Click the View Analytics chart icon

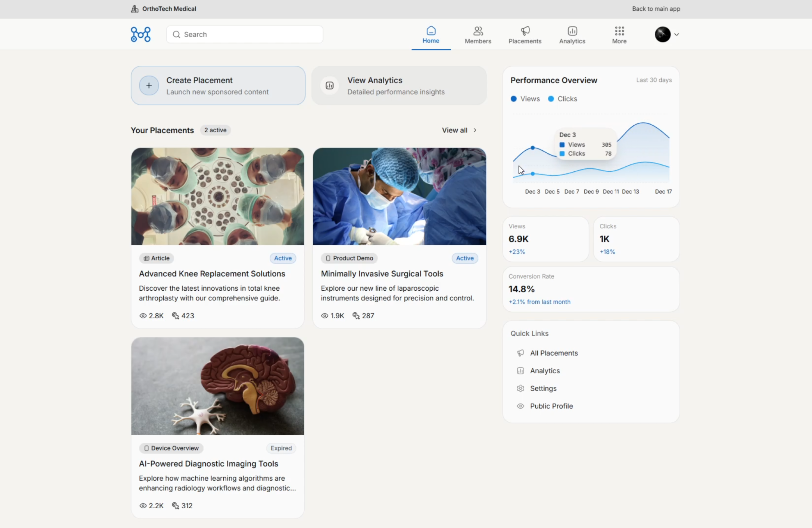coord(329,85)
